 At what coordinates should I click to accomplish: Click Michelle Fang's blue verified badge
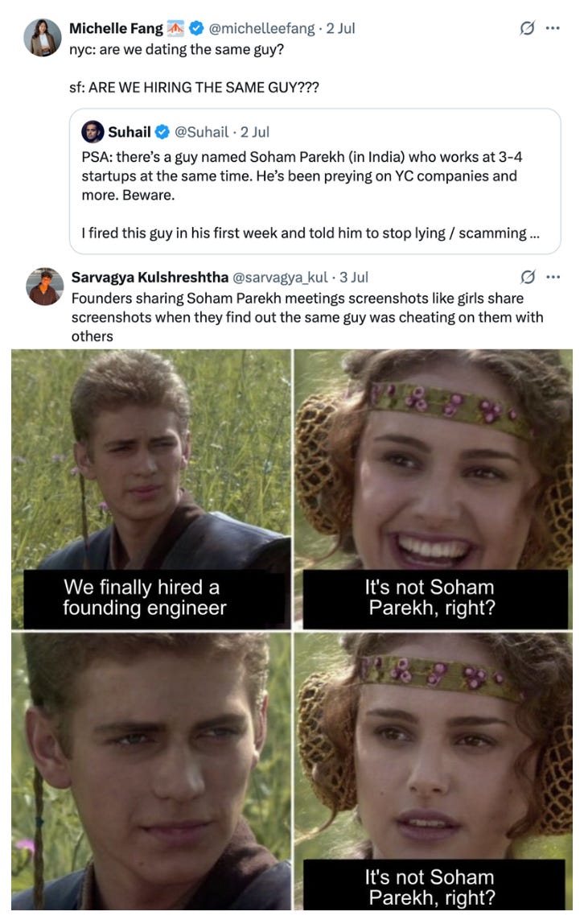click(x=196, y=27)
